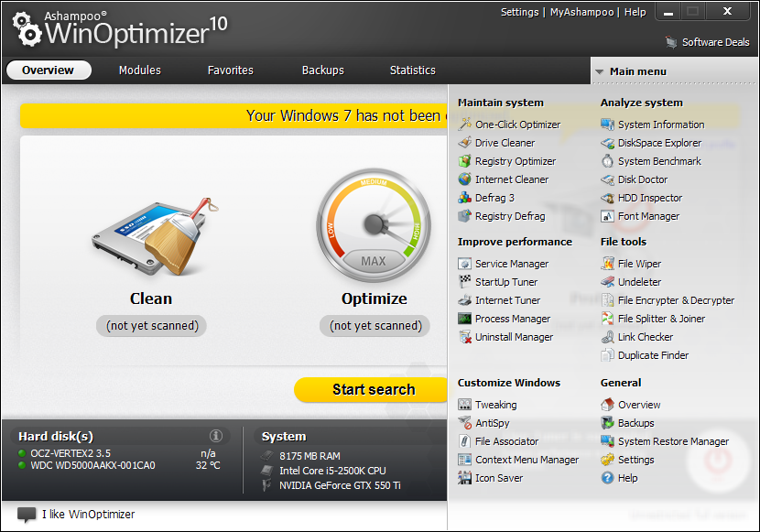Open File Associator paperclip icon
The width and height of the screenshot is (760, 532).
465,441
